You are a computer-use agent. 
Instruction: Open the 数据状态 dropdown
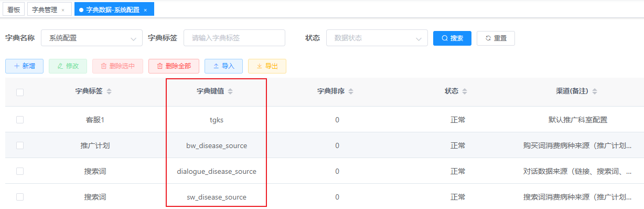pos(377,38)
